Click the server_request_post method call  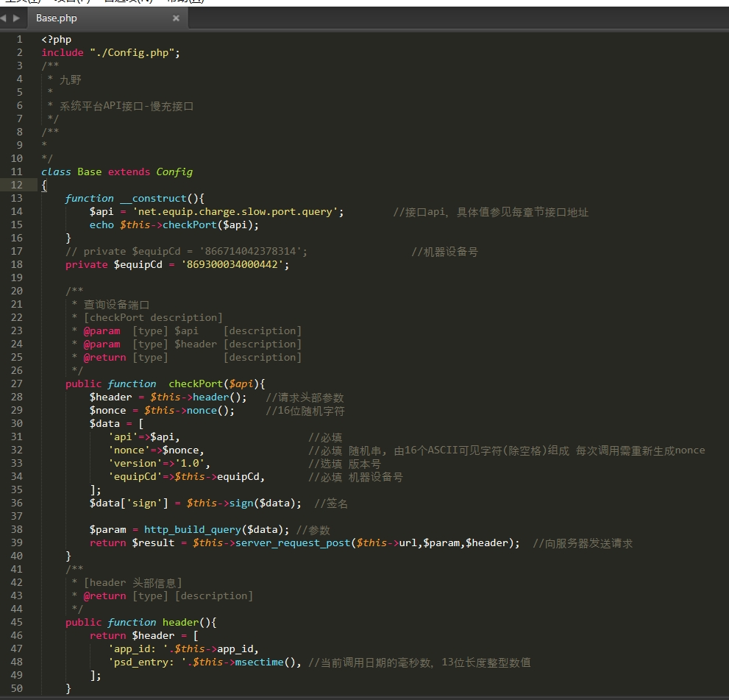[x=291, y=542]
